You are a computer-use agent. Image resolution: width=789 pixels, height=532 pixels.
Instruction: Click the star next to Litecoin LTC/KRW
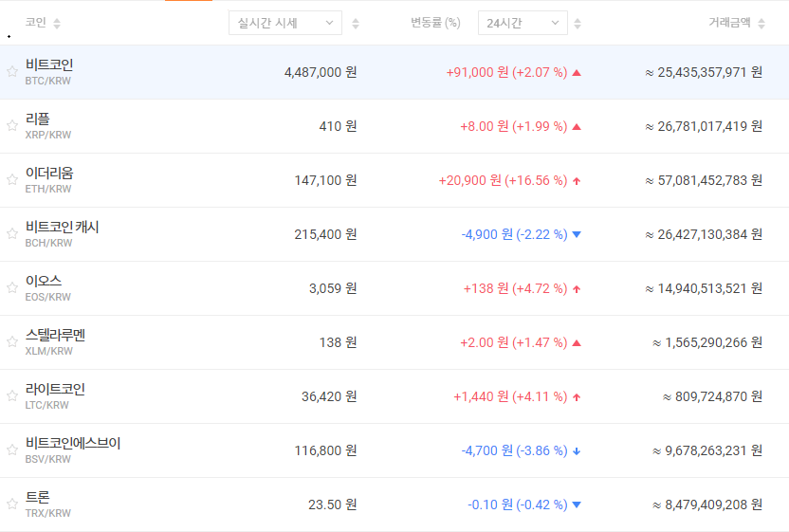[12, 396]
